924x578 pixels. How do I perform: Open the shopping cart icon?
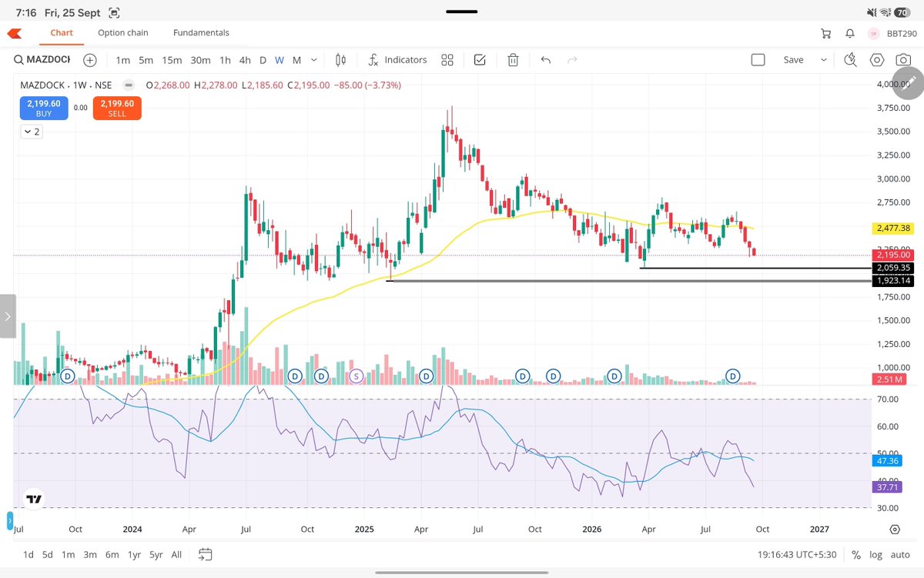[826, 33]
